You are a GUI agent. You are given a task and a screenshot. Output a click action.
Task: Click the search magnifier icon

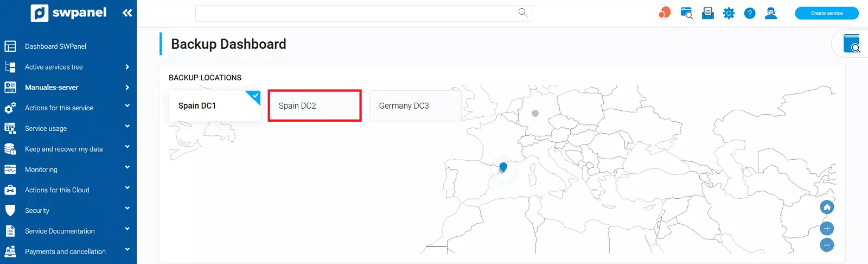pos(522,12)
